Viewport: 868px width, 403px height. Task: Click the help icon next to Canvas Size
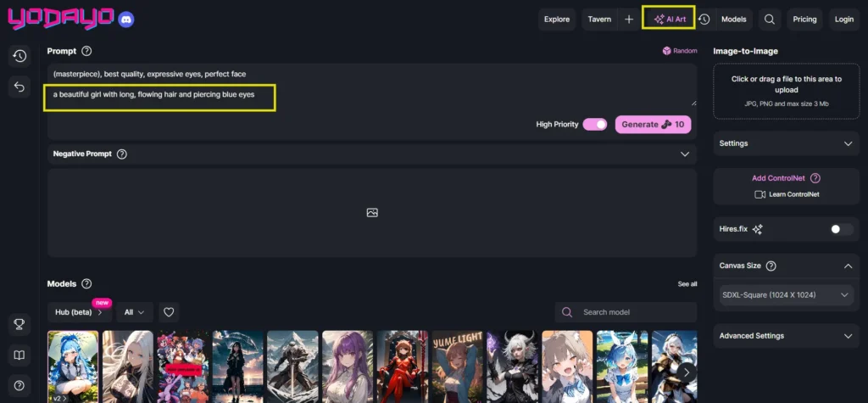pos(771,266)
